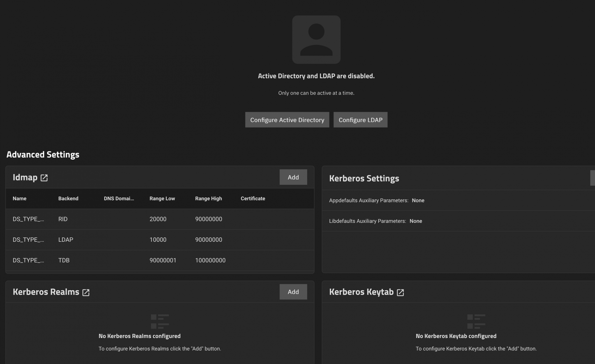This screenshot has height=364, width=595.
Task: Open Idmap external link icon
Action: [44, 178]
